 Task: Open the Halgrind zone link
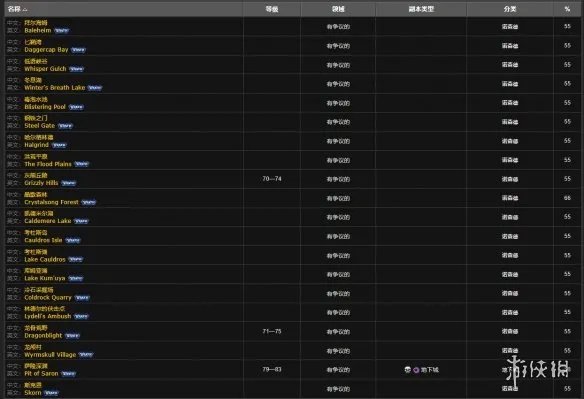[x=36, y=145]
